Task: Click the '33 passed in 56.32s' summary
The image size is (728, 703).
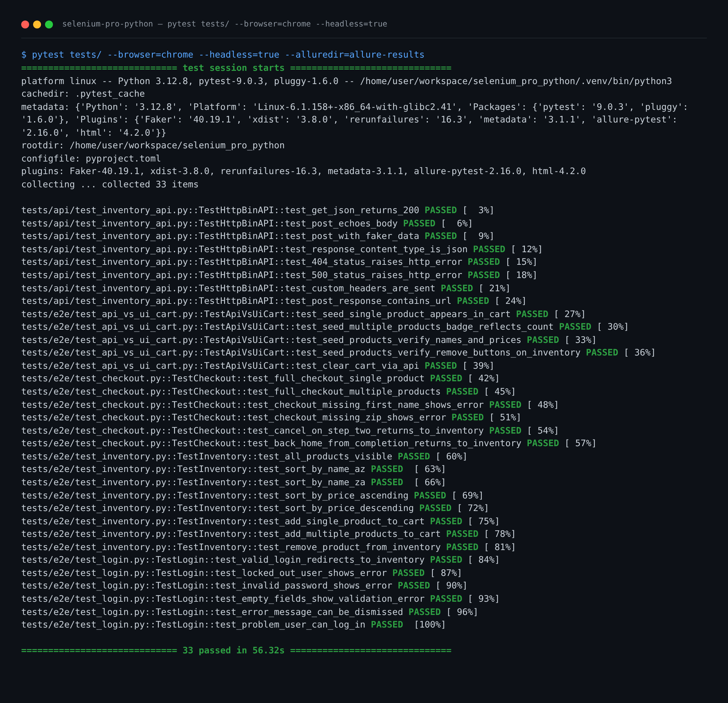Action: click(x=236, y=651)
